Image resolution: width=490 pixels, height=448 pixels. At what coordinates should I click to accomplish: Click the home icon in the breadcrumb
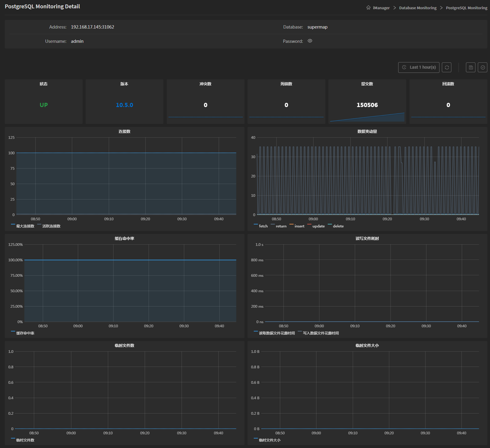click(368, 7)
